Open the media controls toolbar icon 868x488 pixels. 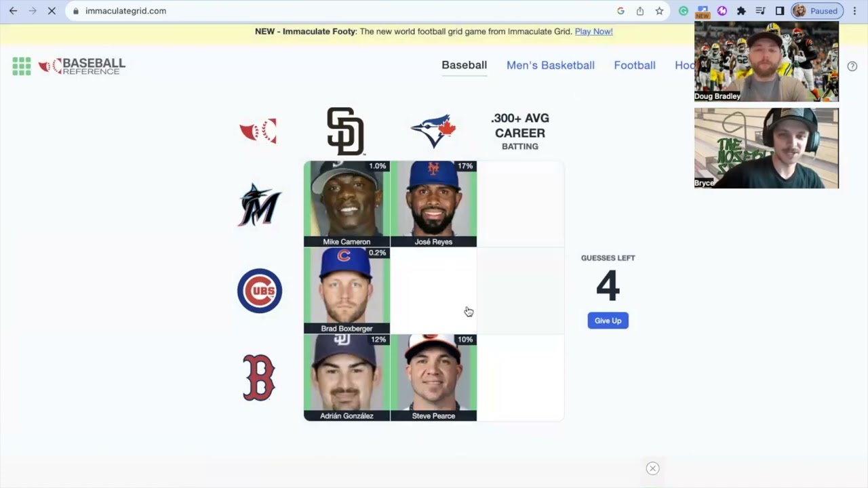click(x=760, y=11)
